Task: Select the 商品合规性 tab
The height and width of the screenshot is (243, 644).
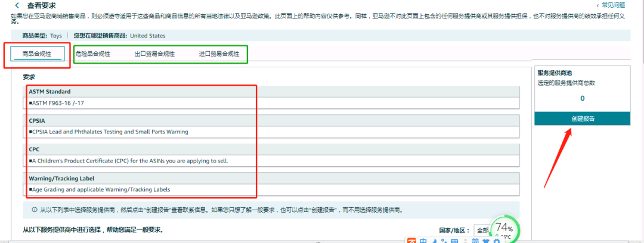Action: coord(38,54)
